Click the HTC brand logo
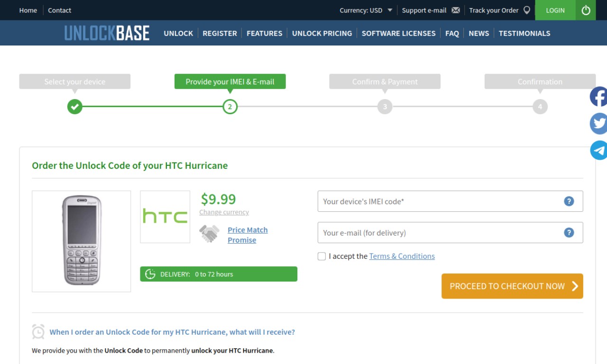 tap(165, 217)
